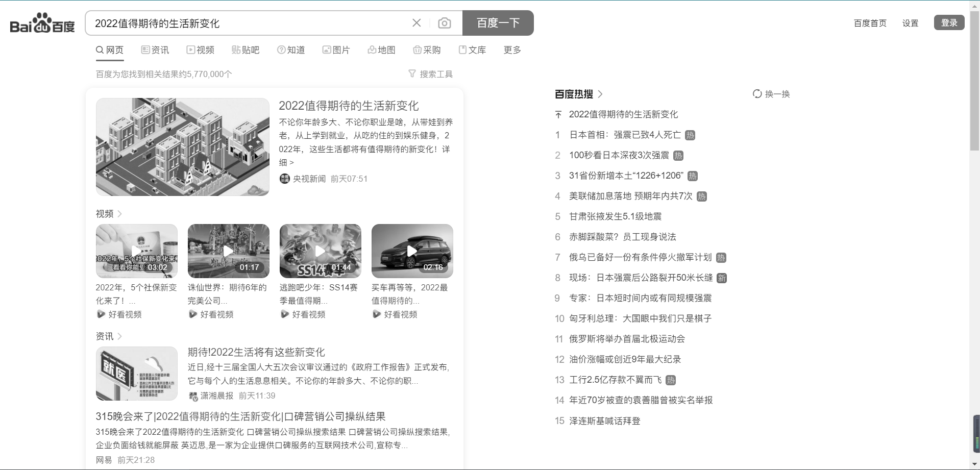Image resolution: width=980 pixels, height=470 pixels.
Task: Click the Baidu logo
Action: [42, 23]
